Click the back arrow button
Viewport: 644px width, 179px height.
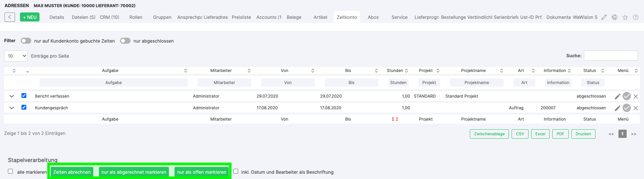click(10, 17)
